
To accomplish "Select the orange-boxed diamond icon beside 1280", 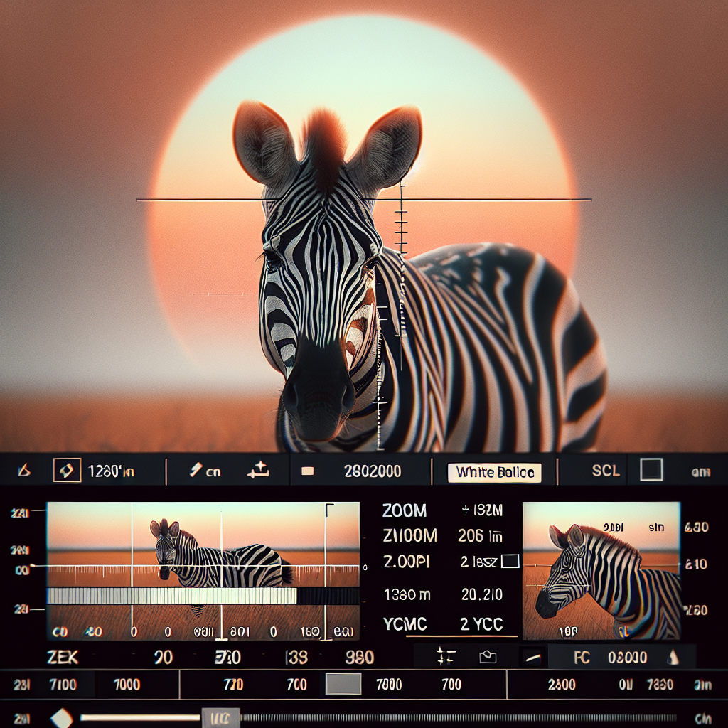I will click(x=67, y=471).
